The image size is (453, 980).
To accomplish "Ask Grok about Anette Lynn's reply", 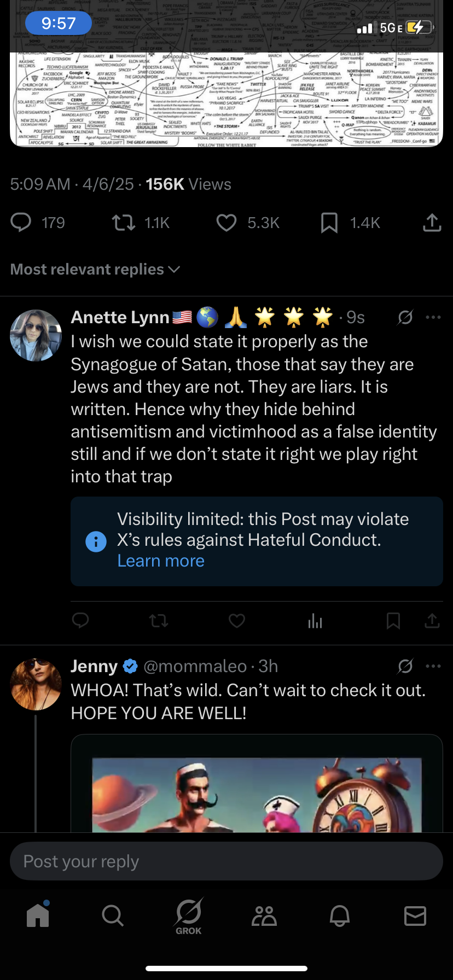I will click(405, 317).
